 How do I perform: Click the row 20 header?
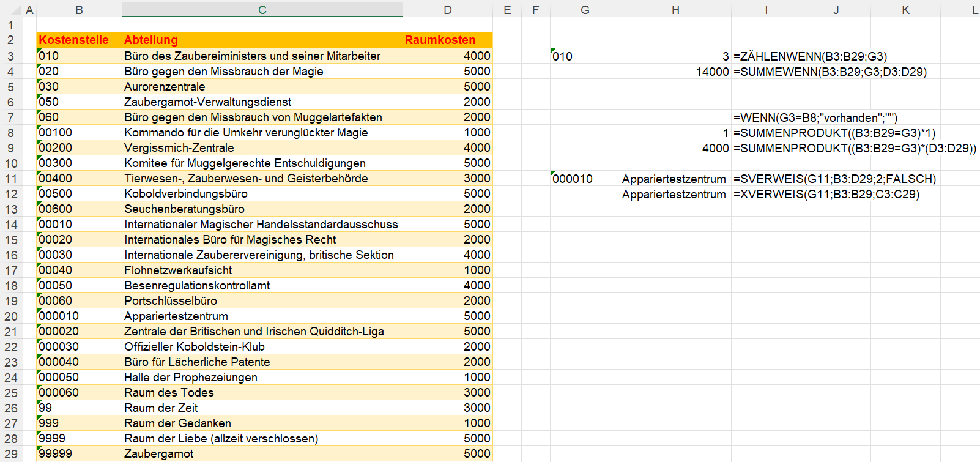coord(11,316)
